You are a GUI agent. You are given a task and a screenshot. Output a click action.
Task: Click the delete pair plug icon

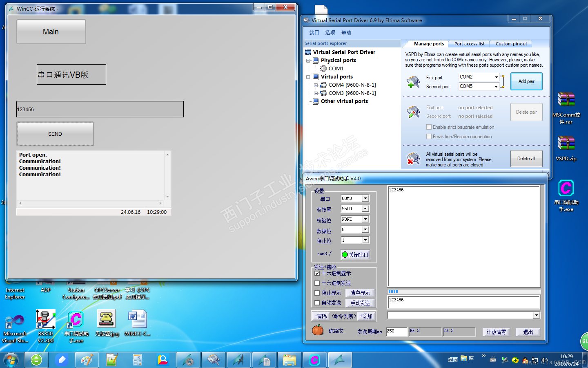tap(413, 112)
